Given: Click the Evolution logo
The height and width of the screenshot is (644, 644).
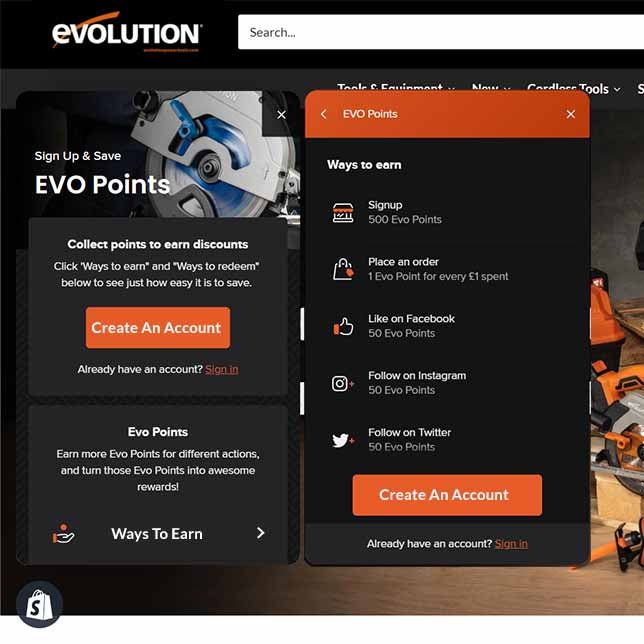Looking at the screenshot, I should [126, 32].
